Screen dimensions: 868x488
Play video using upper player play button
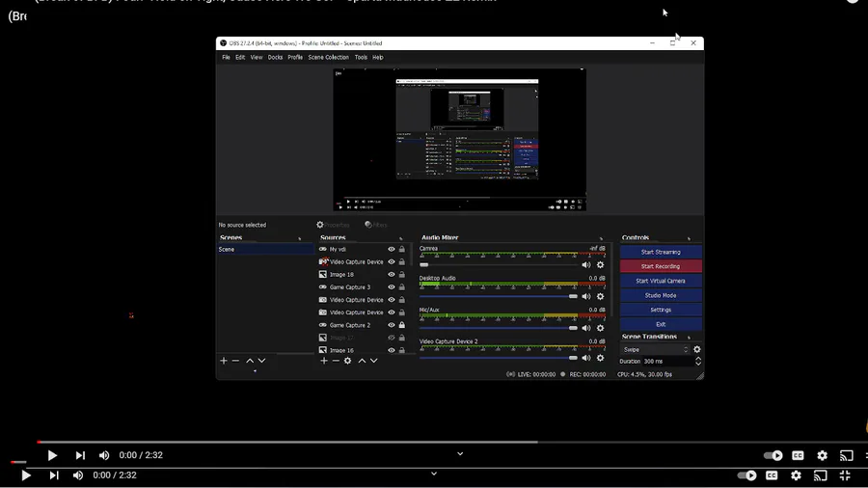click(x=52, y=455)
